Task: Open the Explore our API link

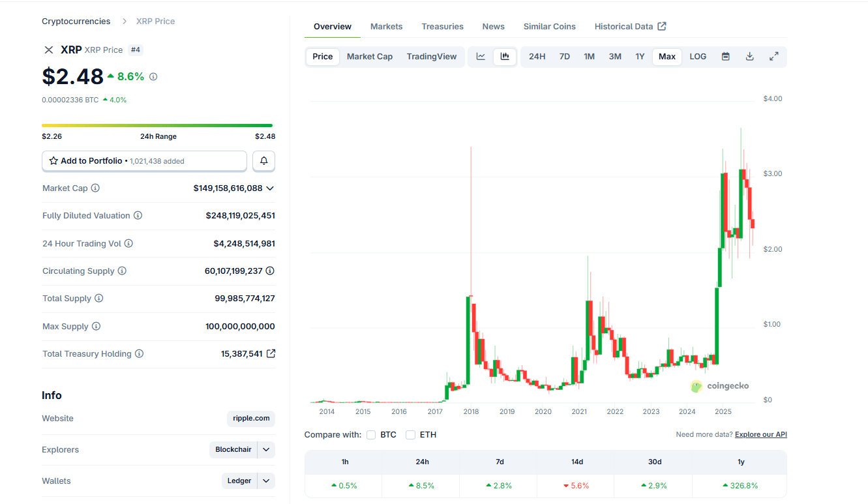Action: tap(760, 434)
